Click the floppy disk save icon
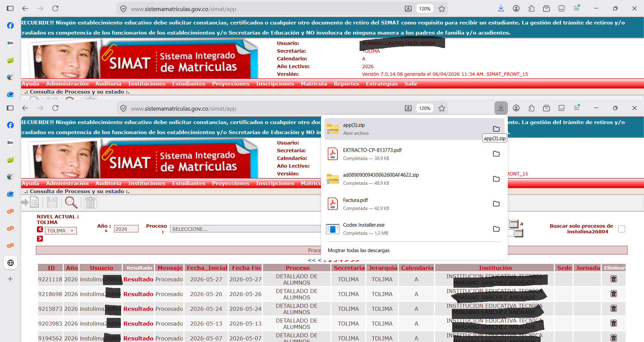 point(52,202)
